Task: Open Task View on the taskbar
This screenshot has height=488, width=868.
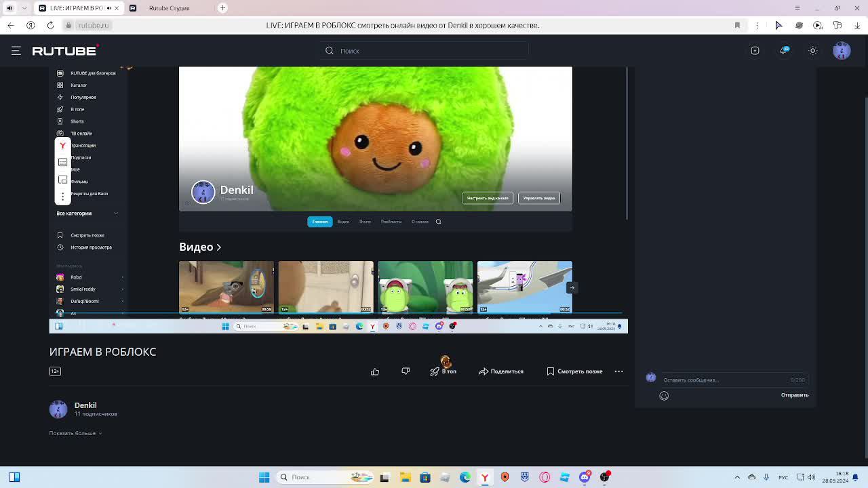Action: [x=384, y=477]
